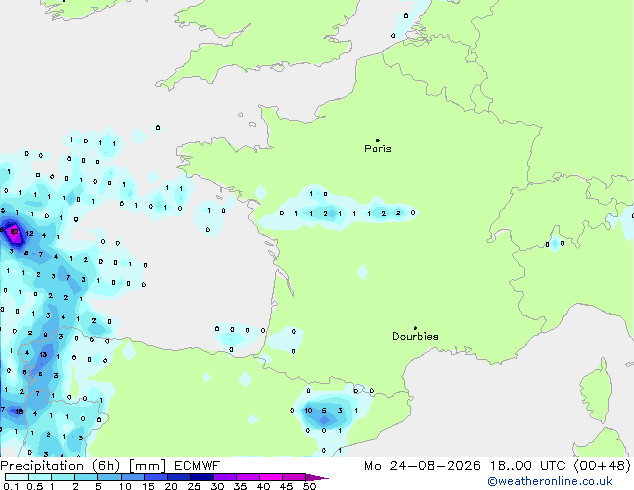The image size is (634, 490).
Task: Click the ECMWF model label
Action: (x=197, y=466)
